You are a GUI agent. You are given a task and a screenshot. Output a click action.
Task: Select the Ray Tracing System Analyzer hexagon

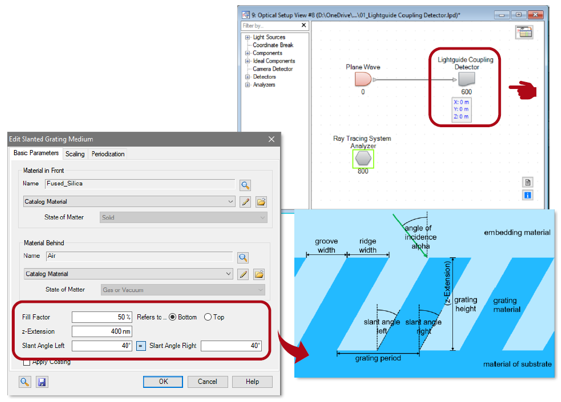click(x=363, y=158)
